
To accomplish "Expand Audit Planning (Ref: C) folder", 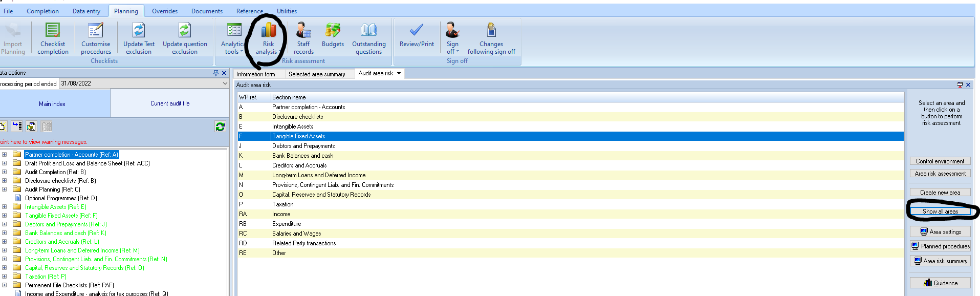I will (x=4, y=189).
